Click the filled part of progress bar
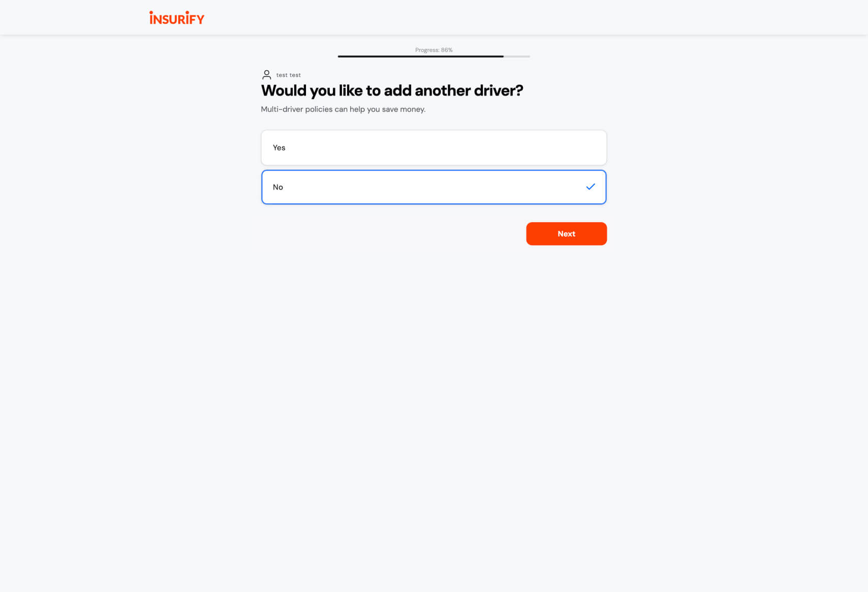 coord(421,56)
